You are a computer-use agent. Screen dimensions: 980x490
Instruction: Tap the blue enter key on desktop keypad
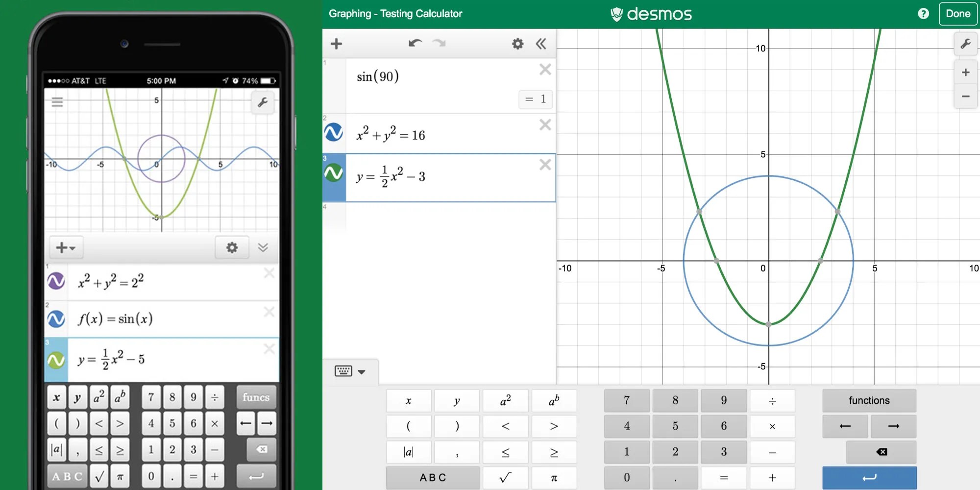869,478
